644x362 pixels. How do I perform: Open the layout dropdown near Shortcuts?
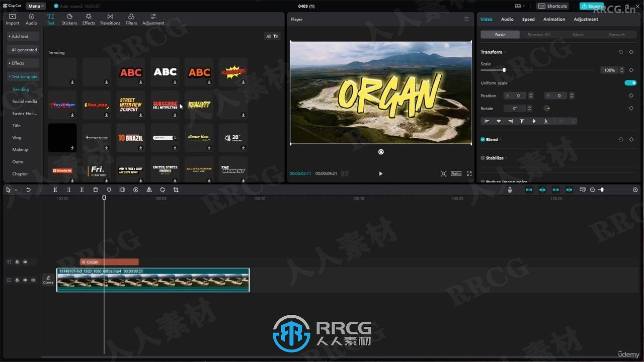click(520, 6)
